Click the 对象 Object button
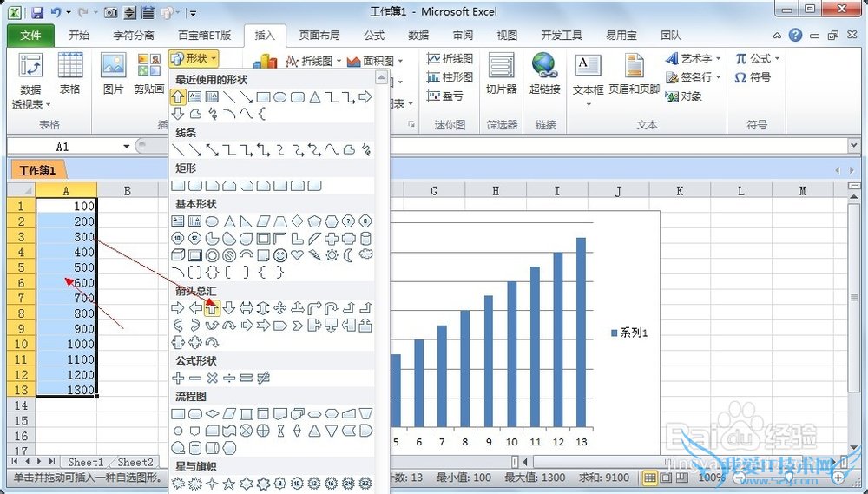The height and width of the screenshot is (494, 868). coord(684,96)
